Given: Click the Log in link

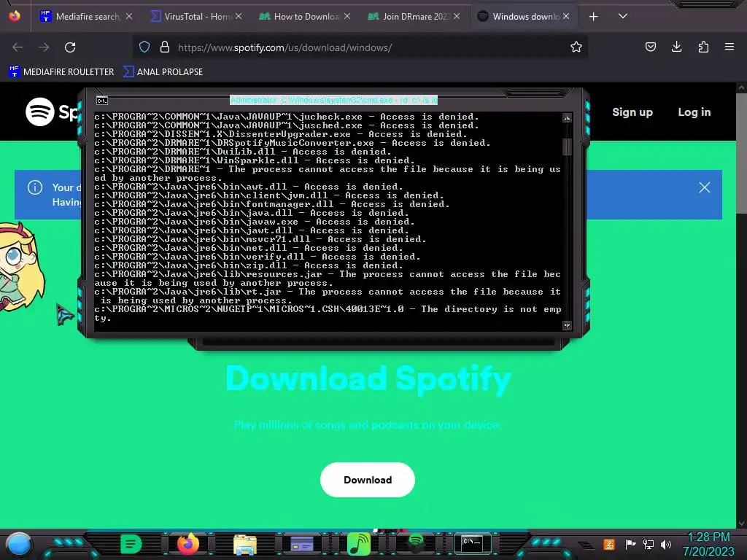Looking at the screenshot, I should tap(694, 112).
